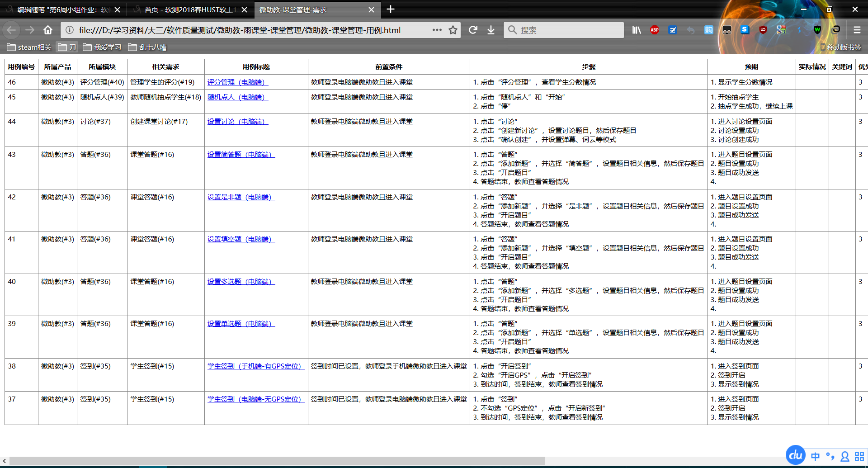The width and height of the screenshot is (868, 468).
Task: Go back with the browser back arrow
Action: coord(11,30)
